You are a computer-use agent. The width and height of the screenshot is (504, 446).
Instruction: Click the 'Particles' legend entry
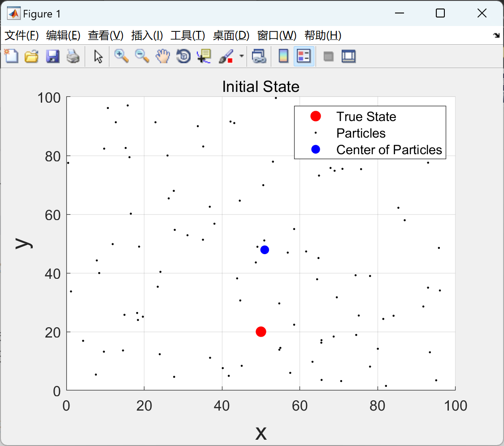[x=361, y=133]
